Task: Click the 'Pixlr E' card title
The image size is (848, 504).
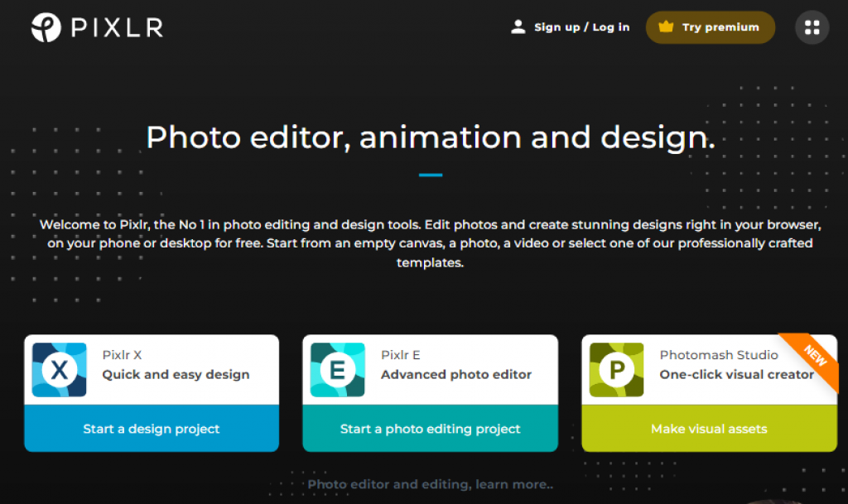Action: [x=400, y=355]
